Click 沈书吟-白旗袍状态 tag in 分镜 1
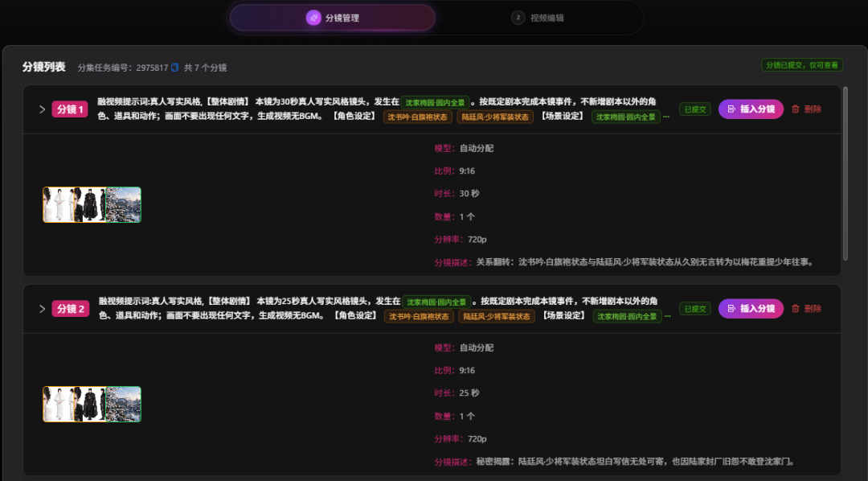 pos(418,117)
